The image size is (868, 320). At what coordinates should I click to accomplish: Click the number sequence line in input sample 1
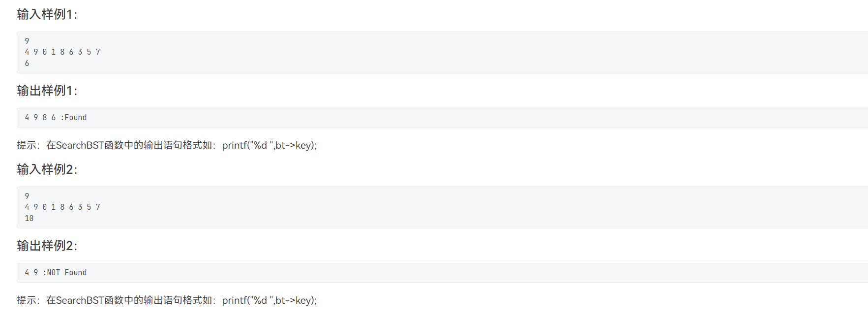coord(62,52)
